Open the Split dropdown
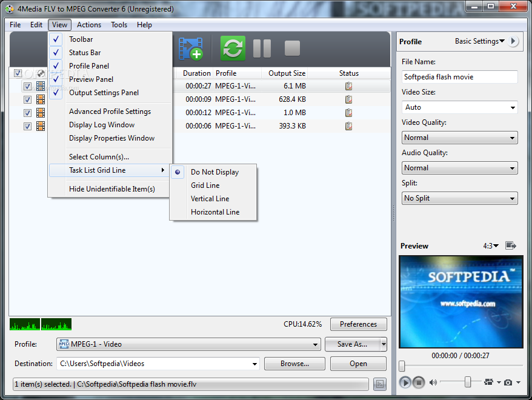The width and height of the screenshot is (532, 400). 459,198
